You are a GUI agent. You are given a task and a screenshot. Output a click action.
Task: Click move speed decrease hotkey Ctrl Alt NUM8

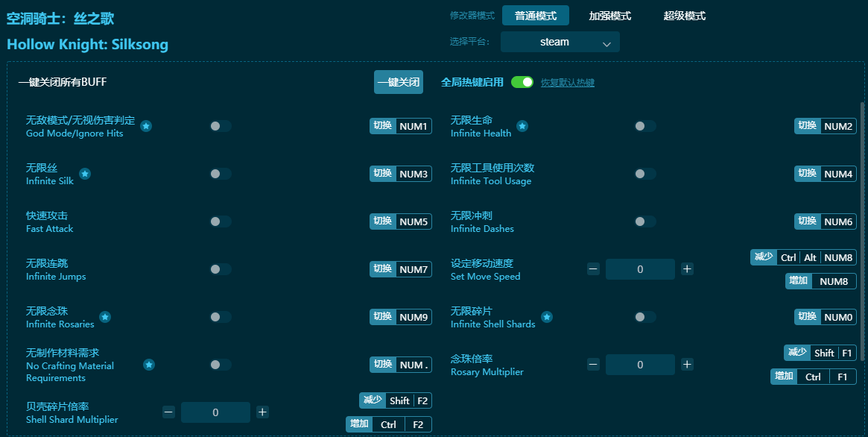tap(803, 257)
